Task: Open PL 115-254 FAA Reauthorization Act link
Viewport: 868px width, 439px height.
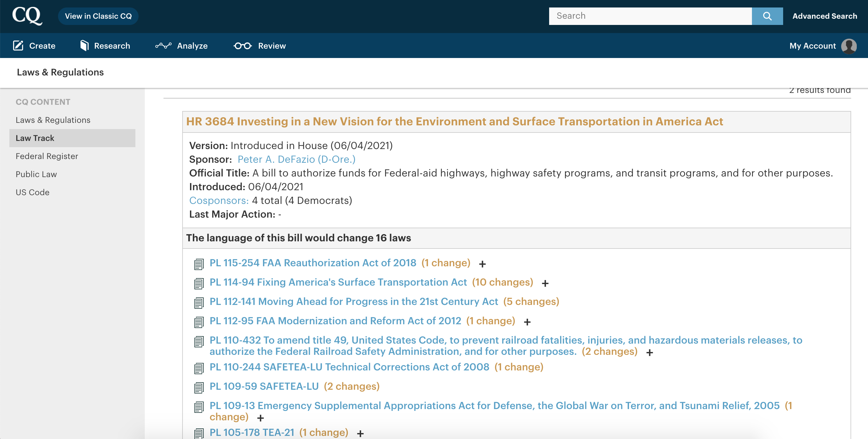Action: 313,263
